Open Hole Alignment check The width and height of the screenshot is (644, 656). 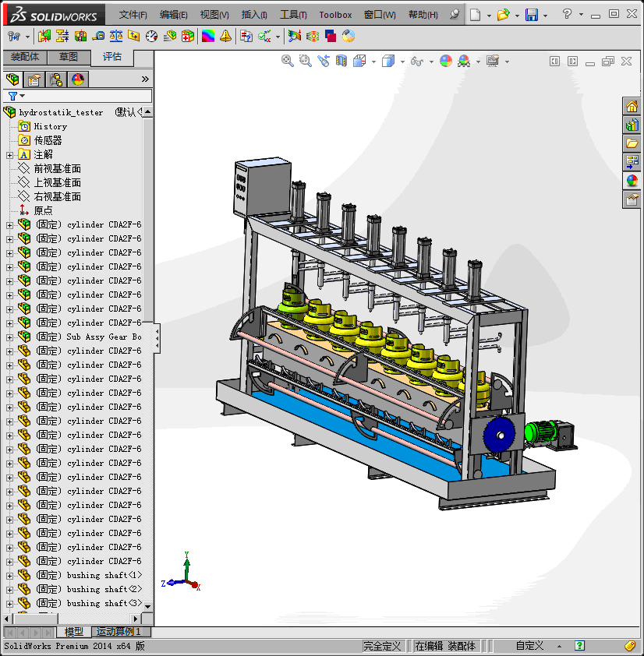point(80,37)
